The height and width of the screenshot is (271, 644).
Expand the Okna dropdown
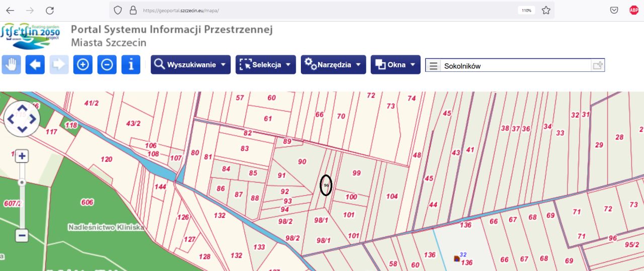click(x=395, y=64)
